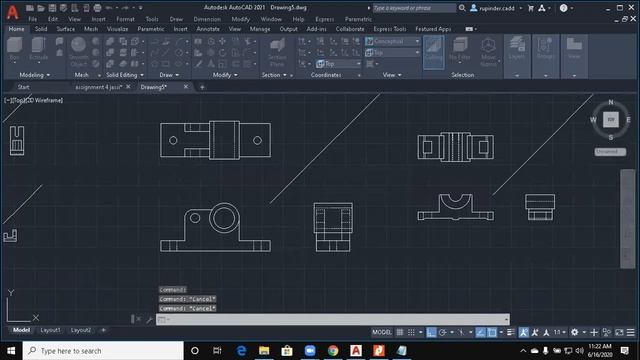The width and height of the screenshot is (640, 360).
Task: Expand the Draw panel
Action: pyautogui.click(x=169, y=75)
